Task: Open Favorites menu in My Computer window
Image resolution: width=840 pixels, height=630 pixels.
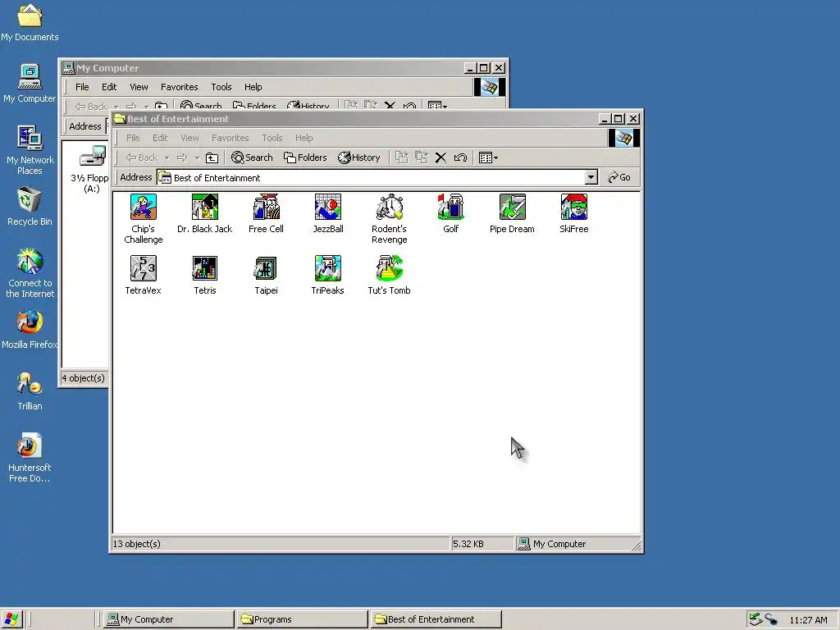Action: [x=180, y=87]
